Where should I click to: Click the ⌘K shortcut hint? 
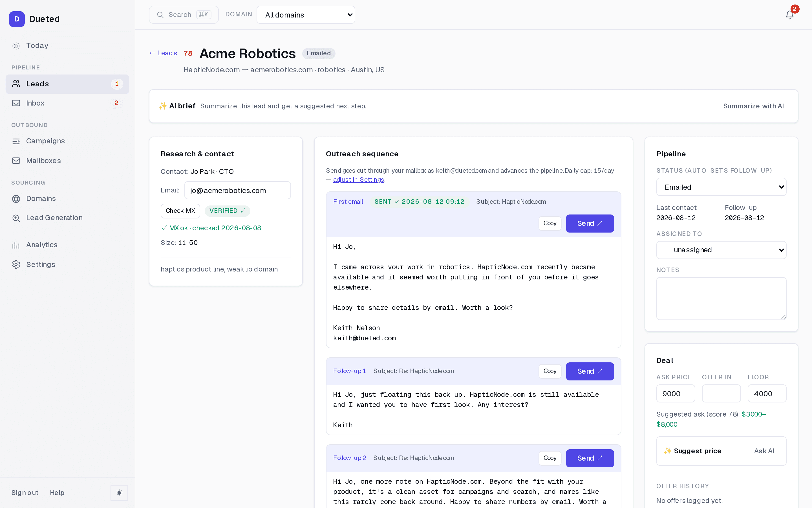[203, 15]
